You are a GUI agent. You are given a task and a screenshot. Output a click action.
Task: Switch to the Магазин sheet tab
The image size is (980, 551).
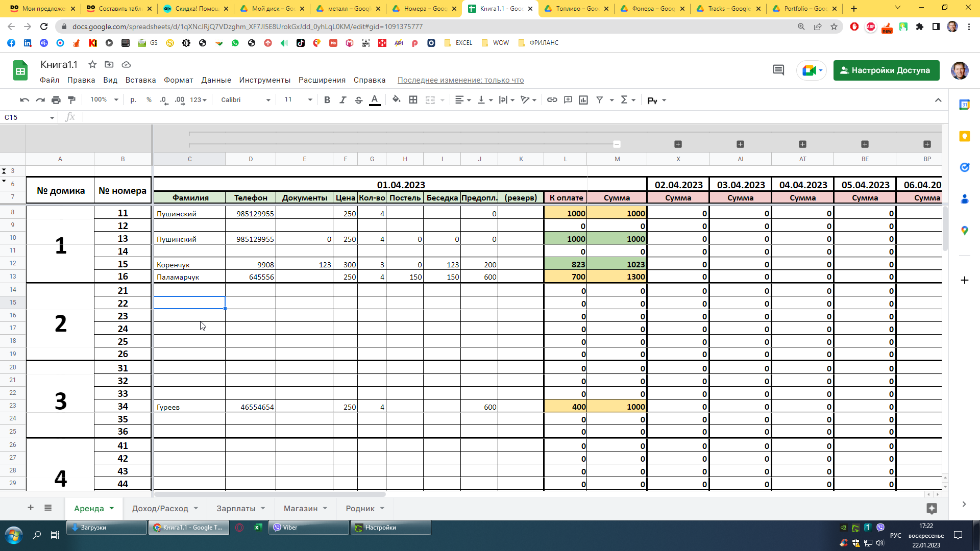tap(305, 509)
